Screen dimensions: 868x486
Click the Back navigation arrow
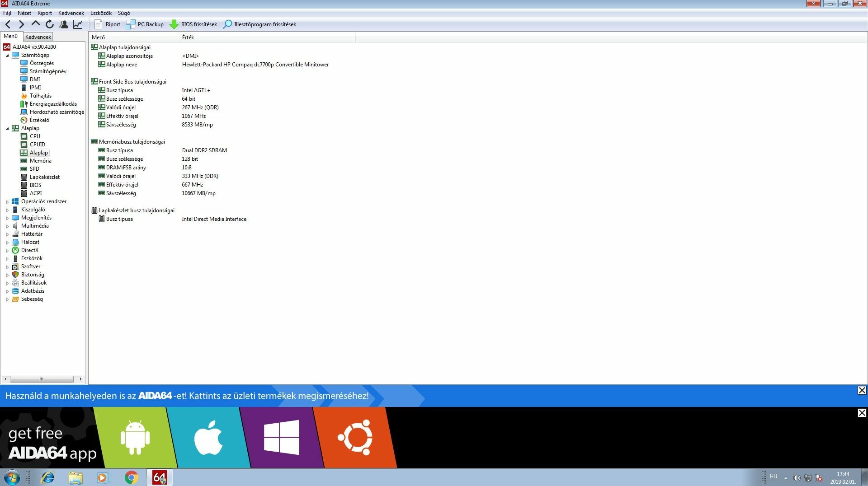coord(8,24)
